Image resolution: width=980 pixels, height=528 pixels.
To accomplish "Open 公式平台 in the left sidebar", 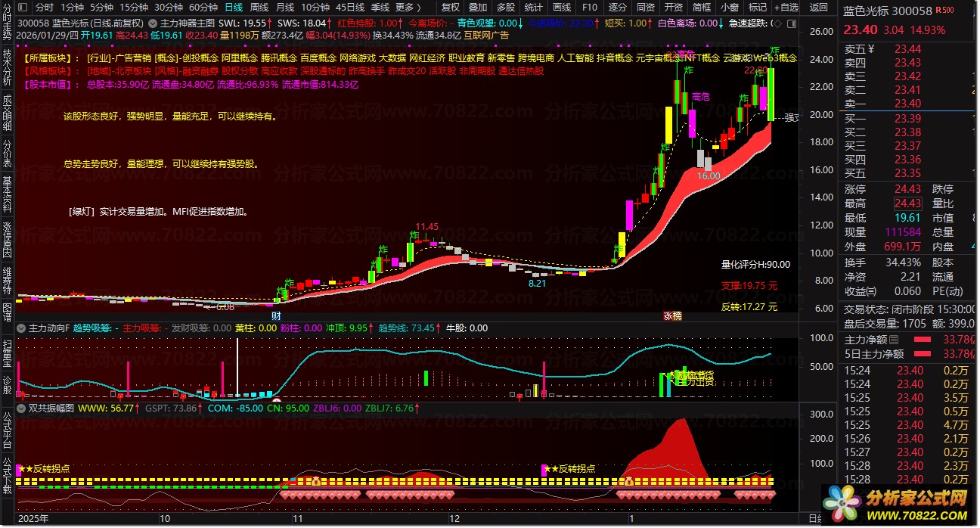I will [7, 429].
